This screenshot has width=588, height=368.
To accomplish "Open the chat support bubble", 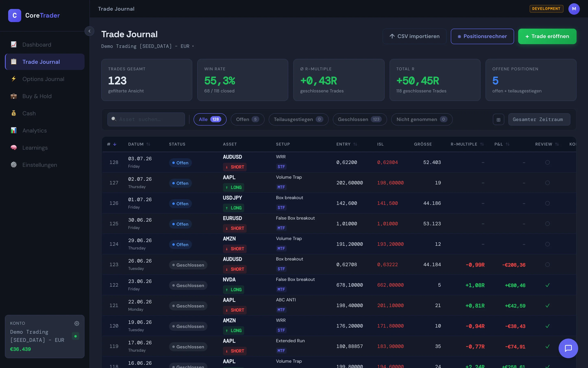I will click(x=568, y=348).
